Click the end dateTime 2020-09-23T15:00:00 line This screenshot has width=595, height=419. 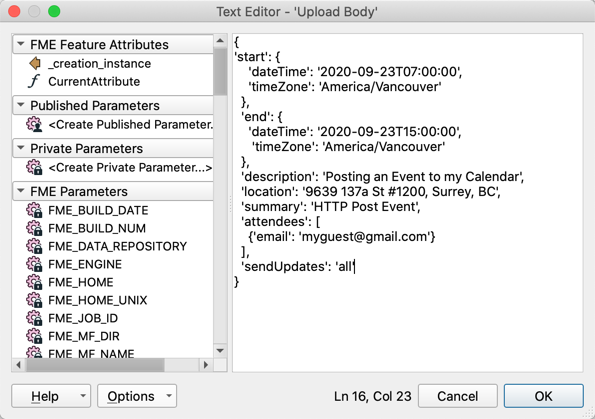pos(355,132)
